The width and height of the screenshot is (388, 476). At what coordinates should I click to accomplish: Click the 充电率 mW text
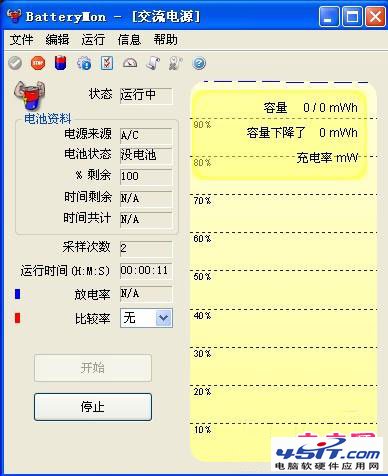(327, 158)
